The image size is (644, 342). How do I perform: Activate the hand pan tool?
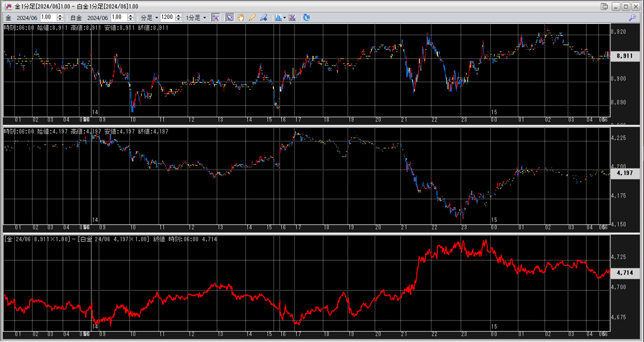pos(241,18)
